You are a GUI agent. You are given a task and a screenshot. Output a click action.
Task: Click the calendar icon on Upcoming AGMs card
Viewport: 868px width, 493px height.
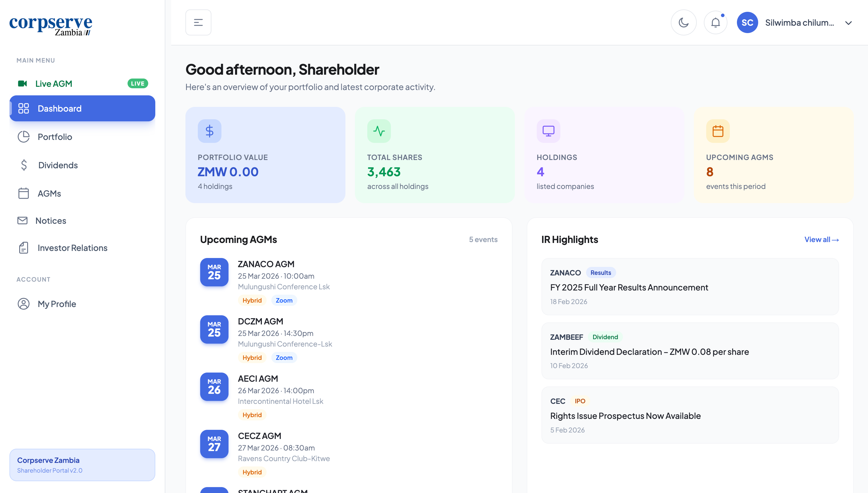point(717,131)
